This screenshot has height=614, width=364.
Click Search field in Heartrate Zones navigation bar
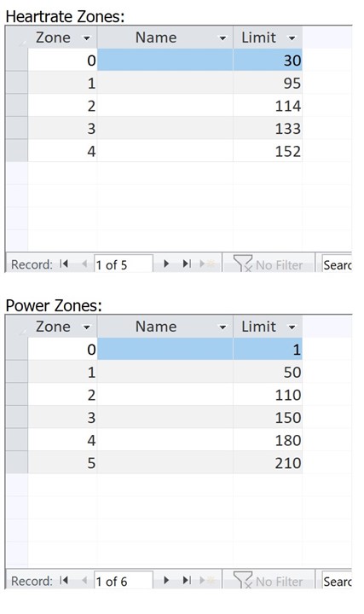[337, 264]
